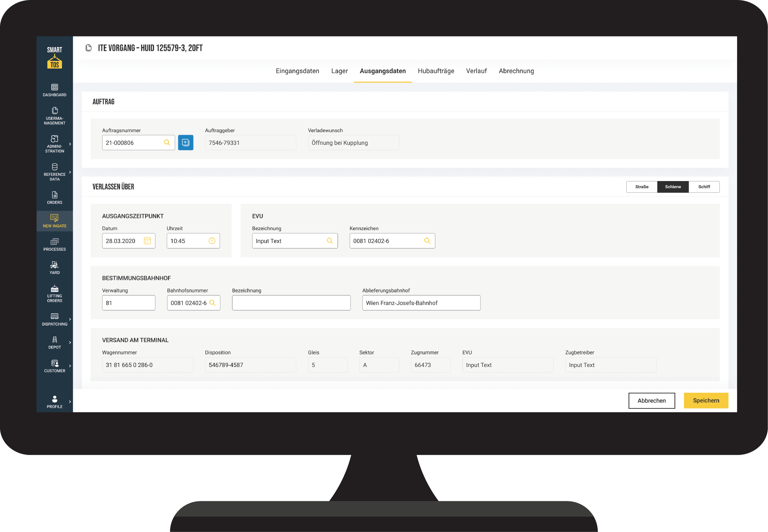The image size is (768, 532).
Task: Expand the Administration submenu chevron
Action: [x=70, y=144]
